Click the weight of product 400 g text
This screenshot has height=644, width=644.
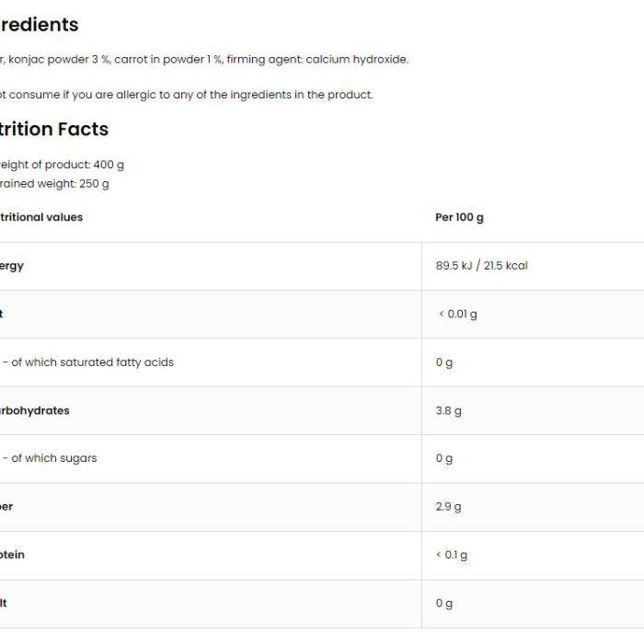[x=62, y=165]
